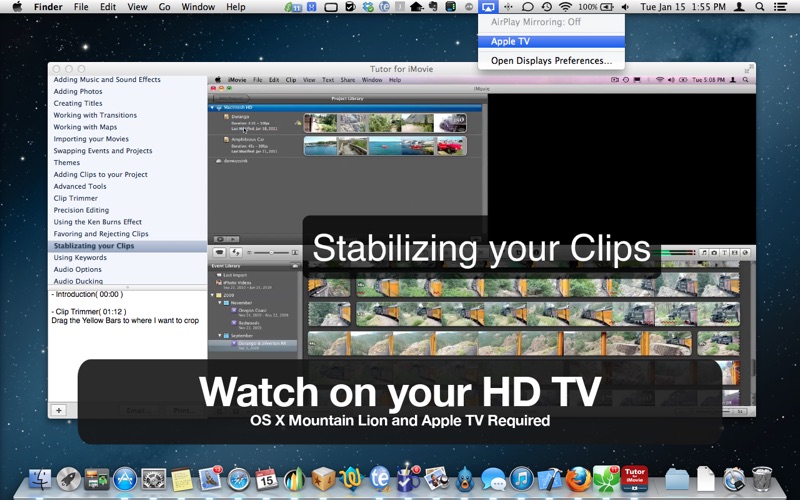Open the App Store dock icon
The image size is (800, 500).
(x=125, y=479)
